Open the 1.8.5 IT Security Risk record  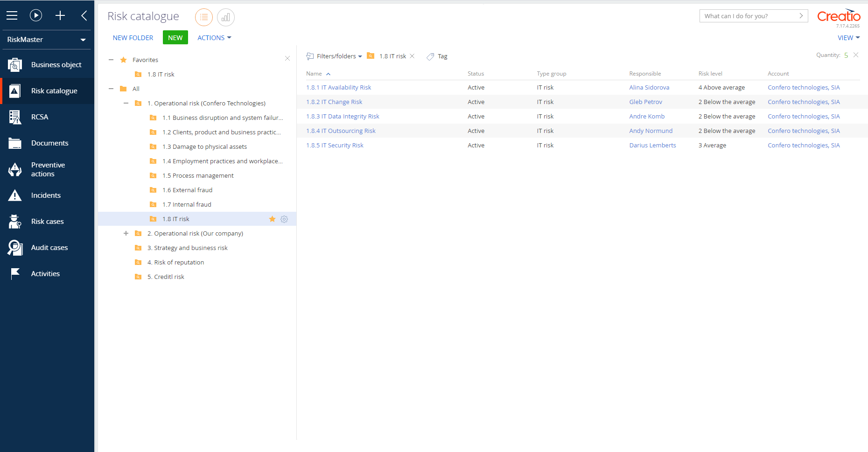coord(335,146)
